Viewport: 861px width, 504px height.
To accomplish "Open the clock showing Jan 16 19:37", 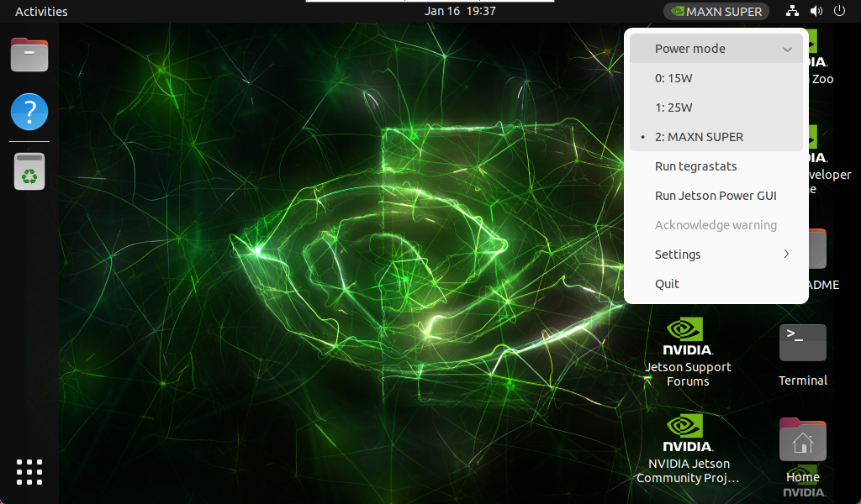I will tap(460, 11).
